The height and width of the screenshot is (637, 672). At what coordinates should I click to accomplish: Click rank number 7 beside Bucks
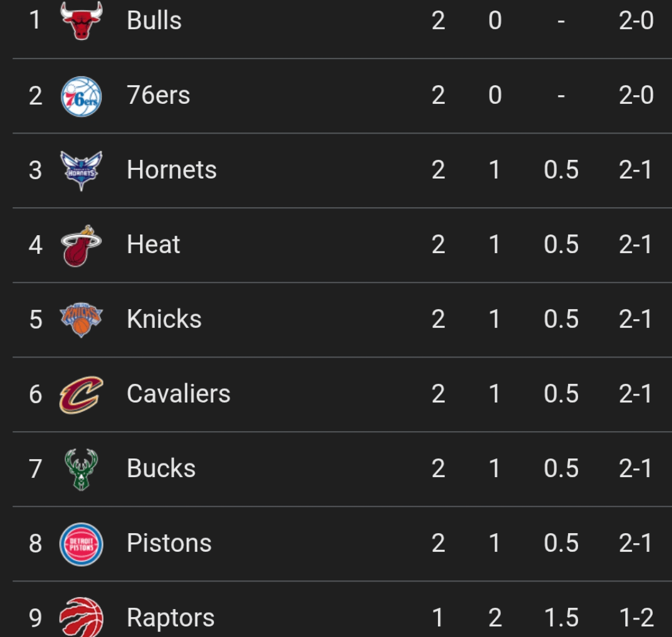35,468
